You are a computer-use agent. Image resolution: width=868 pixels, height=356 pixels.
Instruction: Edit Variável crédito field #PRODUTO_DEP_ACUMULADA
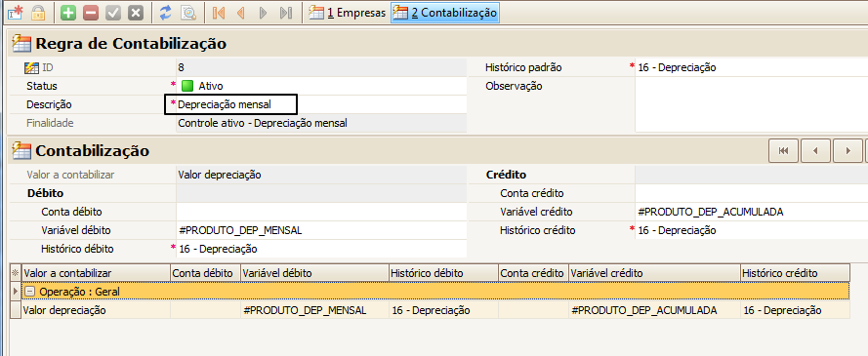point(752,213)
